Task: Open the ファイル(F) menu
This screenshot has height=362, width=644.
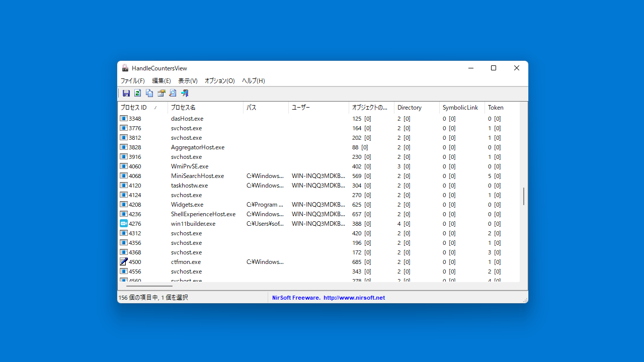Action: (132, 80)
